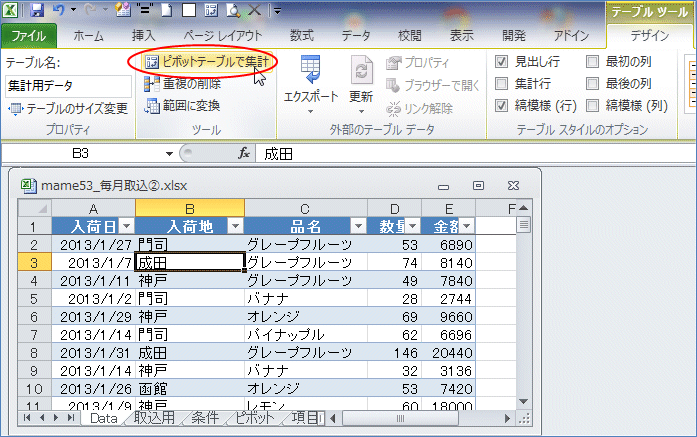Viewport: 697px width, 437px height.
Task: Open print preview with the magnifier page icon
Action: (x=232, y=10)
